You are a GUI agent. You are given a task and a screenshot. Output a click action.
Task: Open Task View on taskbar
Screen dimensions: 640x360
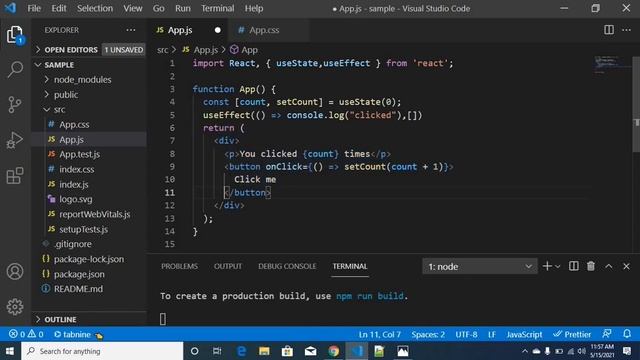tap(217, 351)
